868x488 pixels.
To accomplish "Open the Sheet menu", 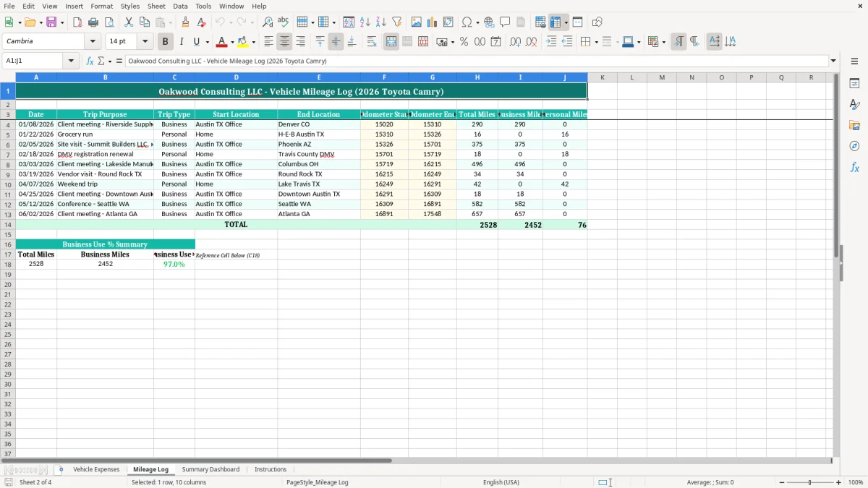I will [x=156, y=6].
